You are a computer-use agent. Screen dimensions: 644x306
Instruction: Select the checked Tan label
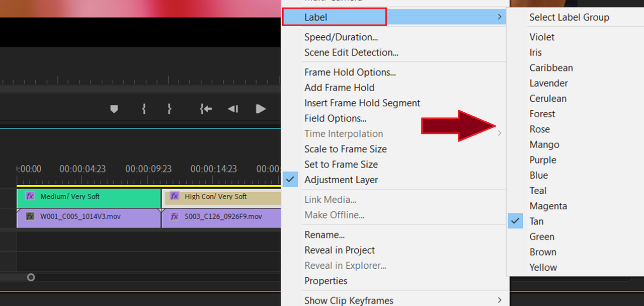tap(536, 221)
